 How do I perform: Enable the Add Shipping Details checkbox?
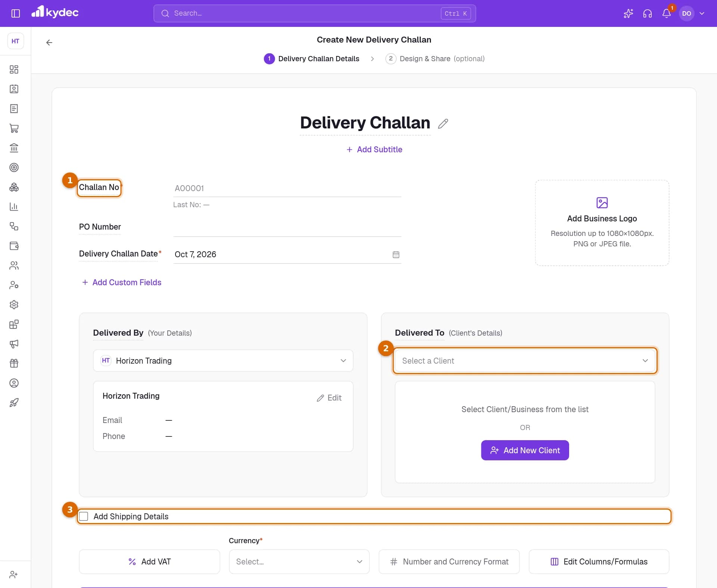pos(84,516)
